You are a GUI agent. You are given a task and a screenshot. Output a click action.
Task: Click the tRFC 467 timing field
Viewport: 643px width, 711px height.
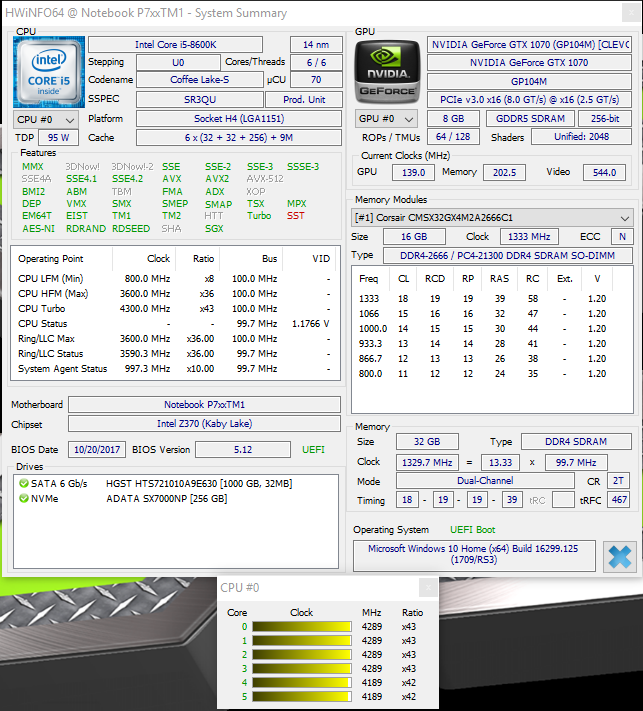(619, 500)
